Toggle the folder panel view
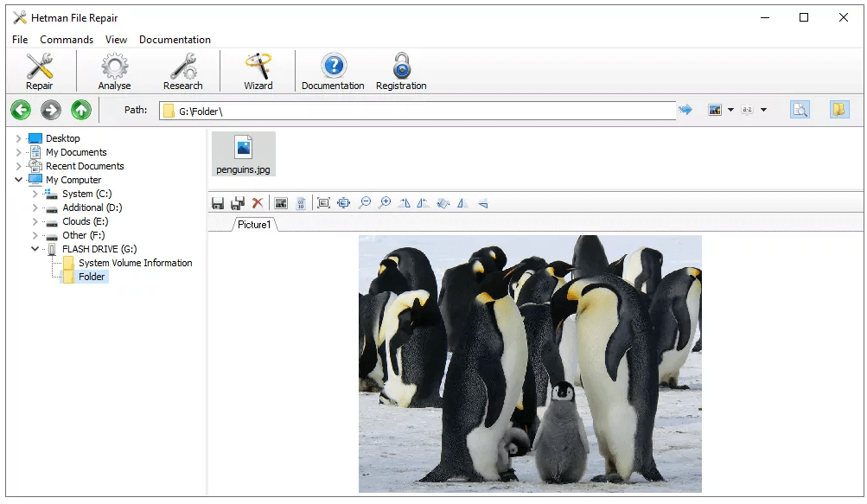Image resolution: width=867 pixels, height=504 pixels. click(x=838, y=109)
